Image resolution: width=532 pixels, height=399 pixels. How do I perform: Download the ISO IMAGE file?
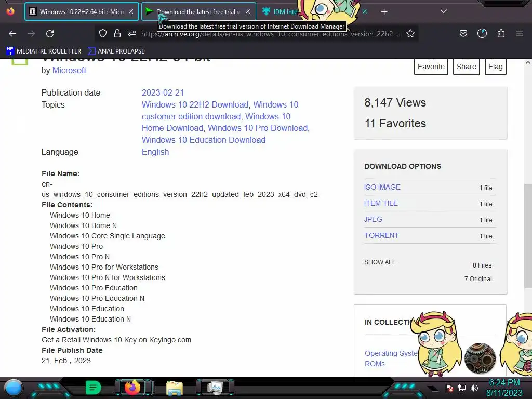[382, 187]
